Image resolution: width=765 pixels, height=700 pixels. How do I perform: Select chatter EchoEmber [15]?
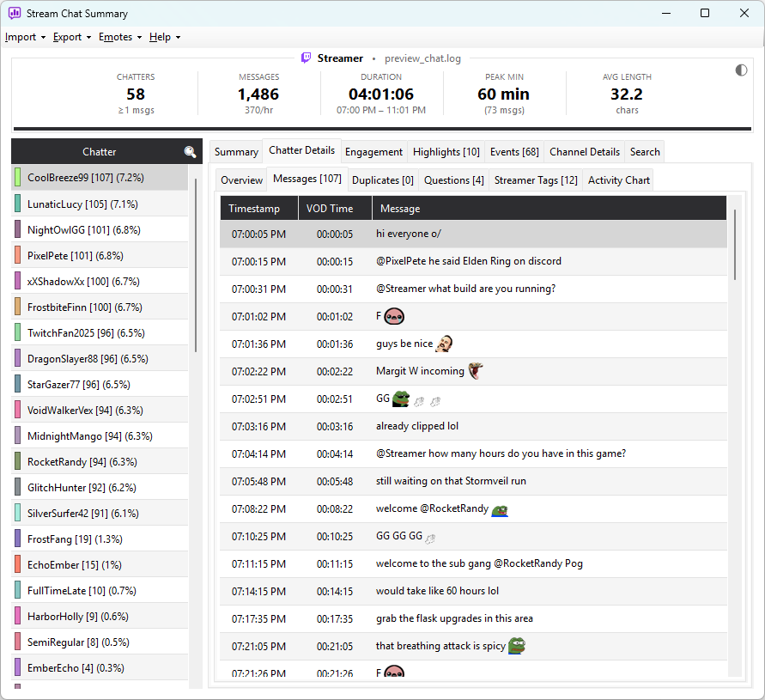click(100, 565)
